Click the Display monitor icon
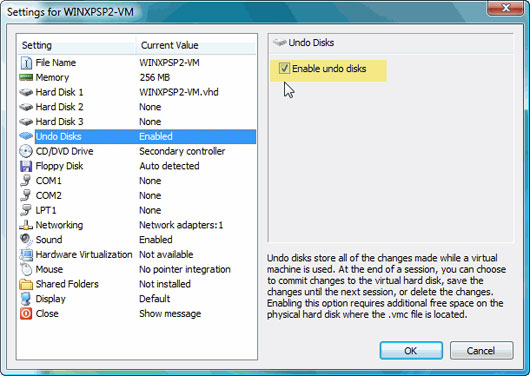 pyautogui.click(x=26, y=299)
